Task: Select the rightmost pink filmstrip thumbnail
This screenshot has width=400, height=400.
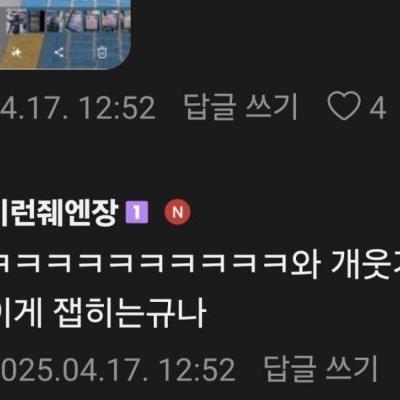Action: point(126,20)
